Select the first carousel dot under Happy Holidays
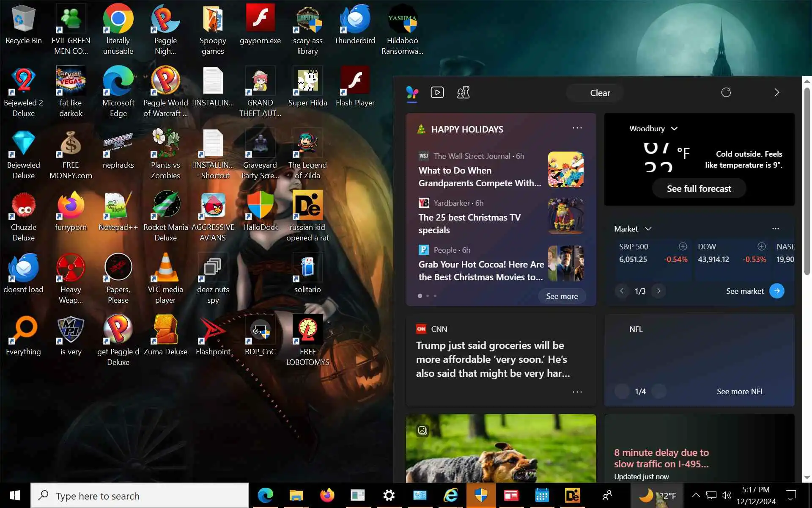This screenshot has width=812, height=508. coord(420,296)
